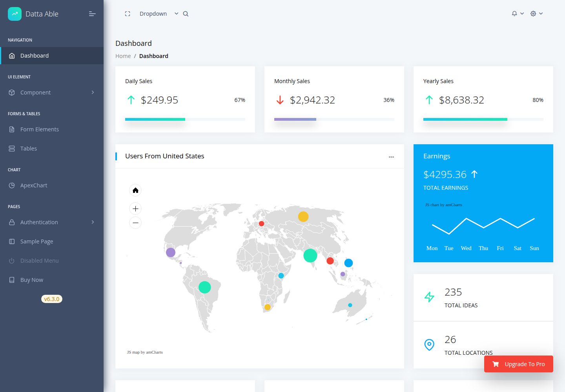
Task: Zoom in on the map
Action: coord(135,209)
